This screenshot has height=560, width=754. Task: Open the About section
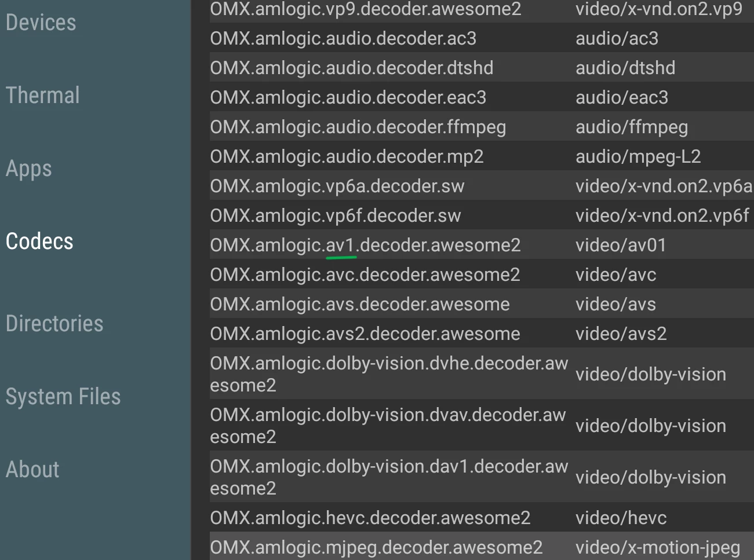point(32,470)
